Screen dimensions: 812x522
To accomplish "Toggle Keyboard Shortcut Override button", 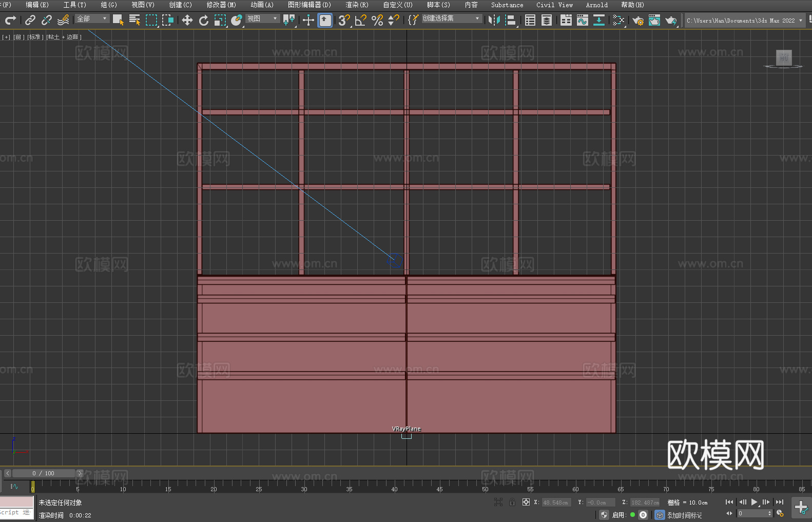I will point(325,20).
